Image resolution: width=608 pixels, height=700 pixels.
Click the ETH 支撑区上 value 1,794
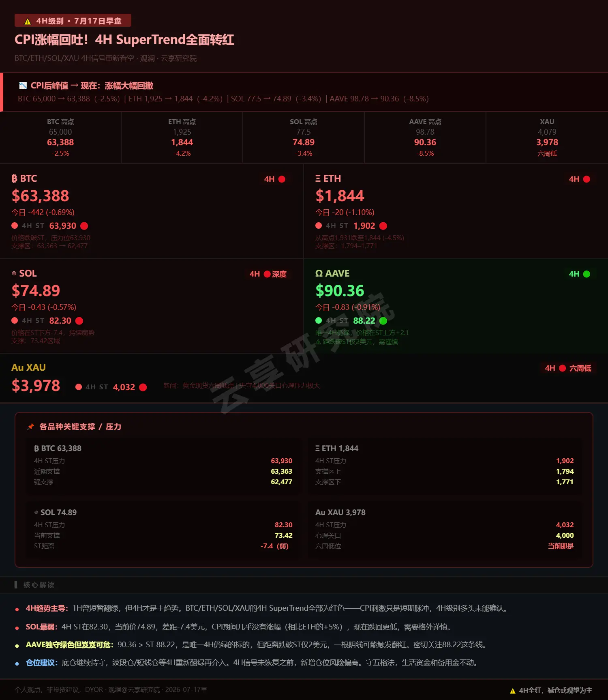coord(565,471)
